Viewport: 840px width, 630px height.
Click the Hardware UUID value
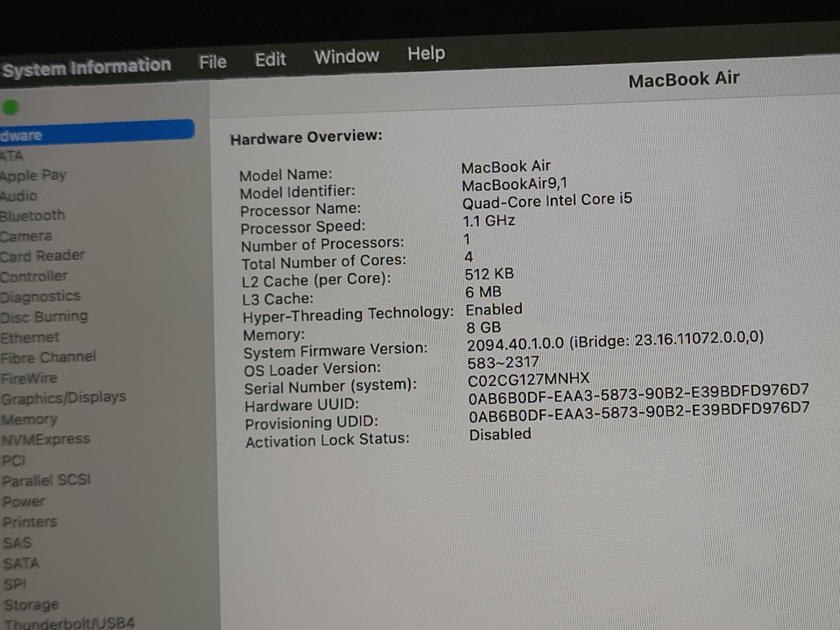click(x=639, y=394)
